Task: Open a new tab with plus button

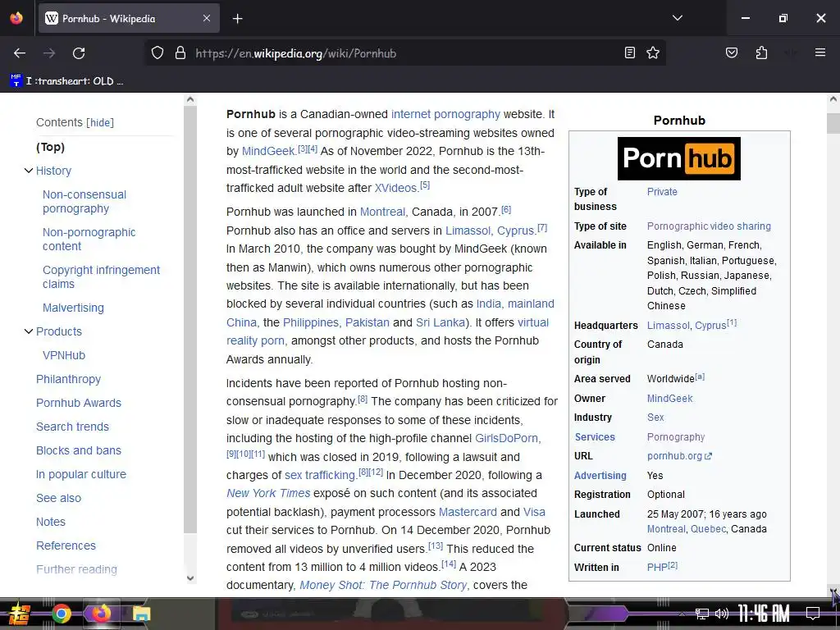Action: [238, 19]
